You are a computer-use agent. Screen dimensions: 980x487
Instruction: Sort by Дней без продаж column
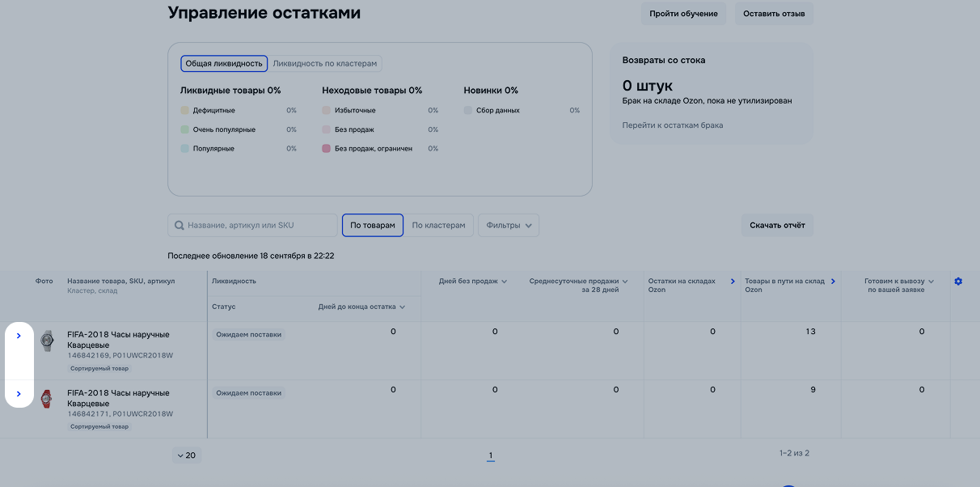473,282
